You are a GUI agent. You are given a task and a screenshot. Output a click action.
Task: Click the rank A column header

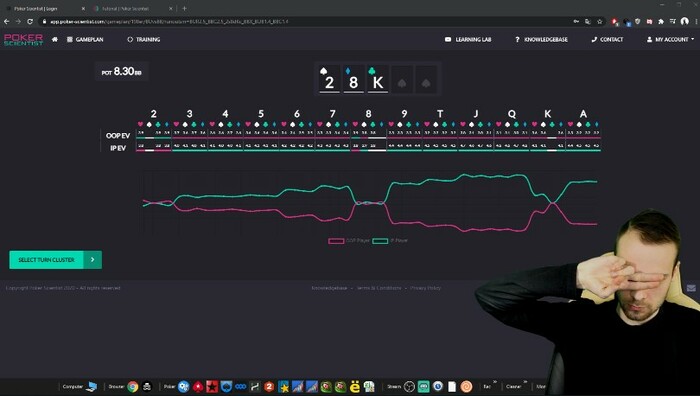point(583,114)
